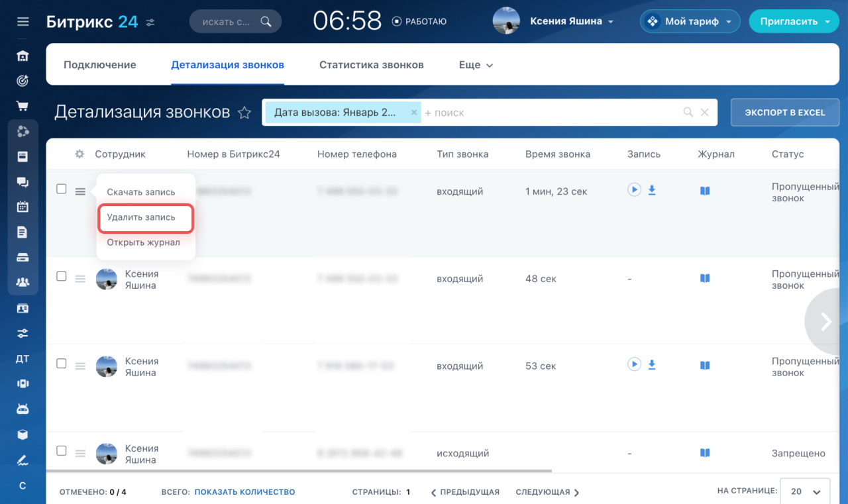The image size is (848, 504).
Task: Open Ксения Яшина user profile dropdown
Action: click(572, 21)
